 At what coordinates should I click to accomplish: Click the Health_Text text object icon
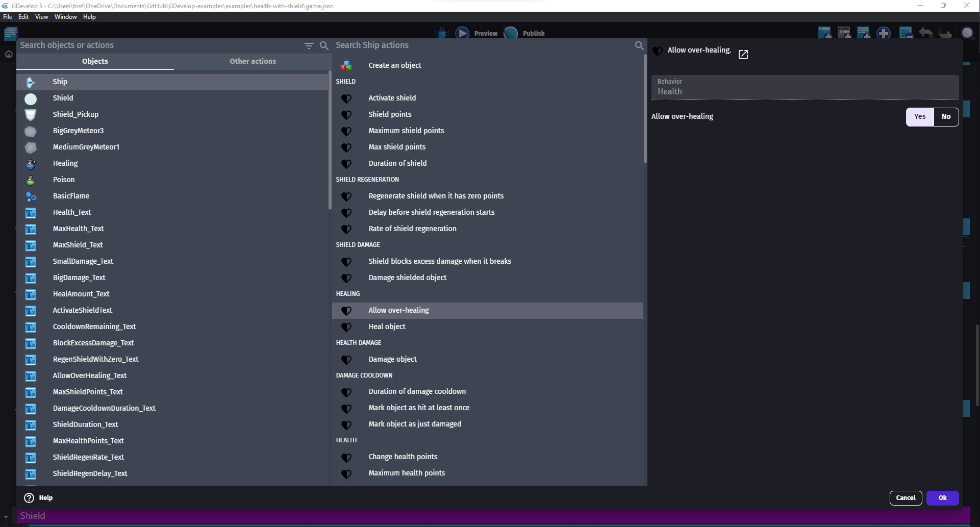click(x=31, y=213)
